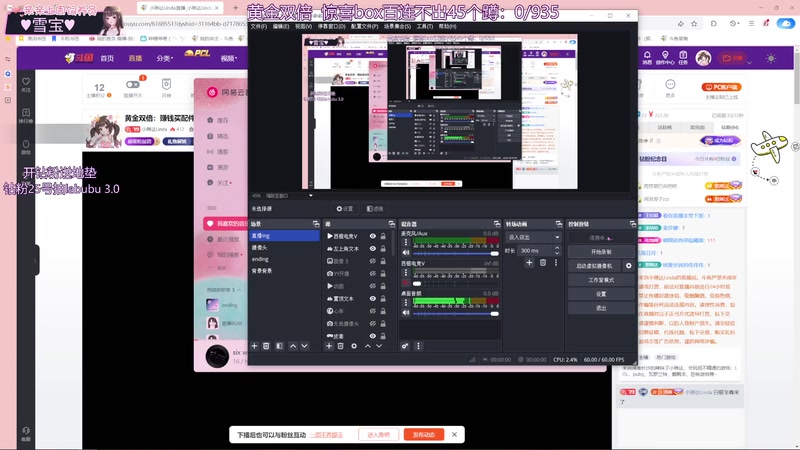This screenshot has height=450, width=800.
Task: Toggle Douyu day/night theme sun icon
Action: (x=771, y=59)
